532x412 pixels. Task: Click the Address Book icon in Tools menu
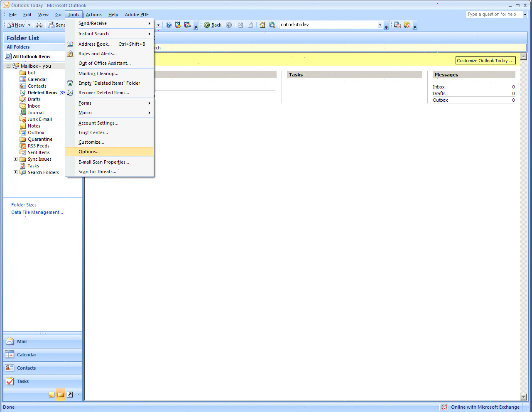[70, 44]
